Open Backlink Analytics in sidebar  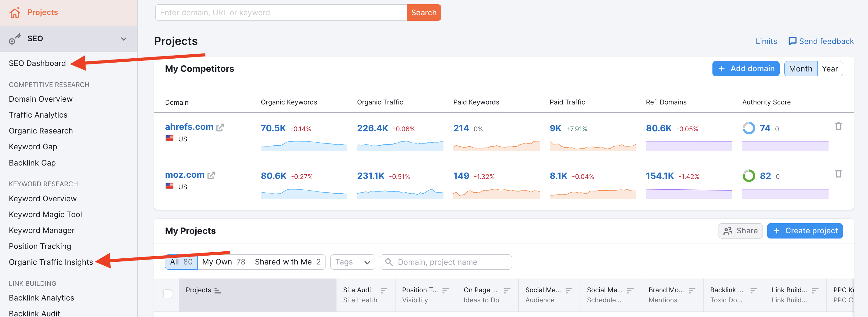click(x=42, y=298)
